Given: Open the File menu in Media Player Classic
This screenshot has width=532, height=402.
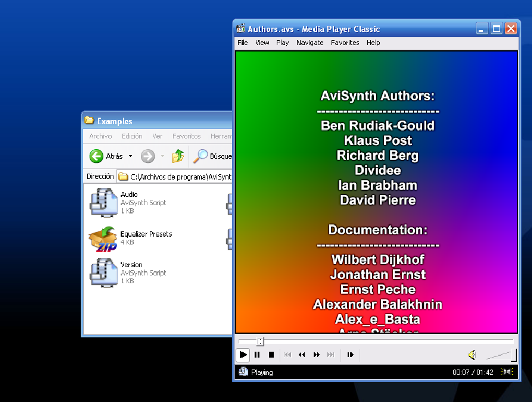Looking at the screenshot, I should [x=243, y=43].
